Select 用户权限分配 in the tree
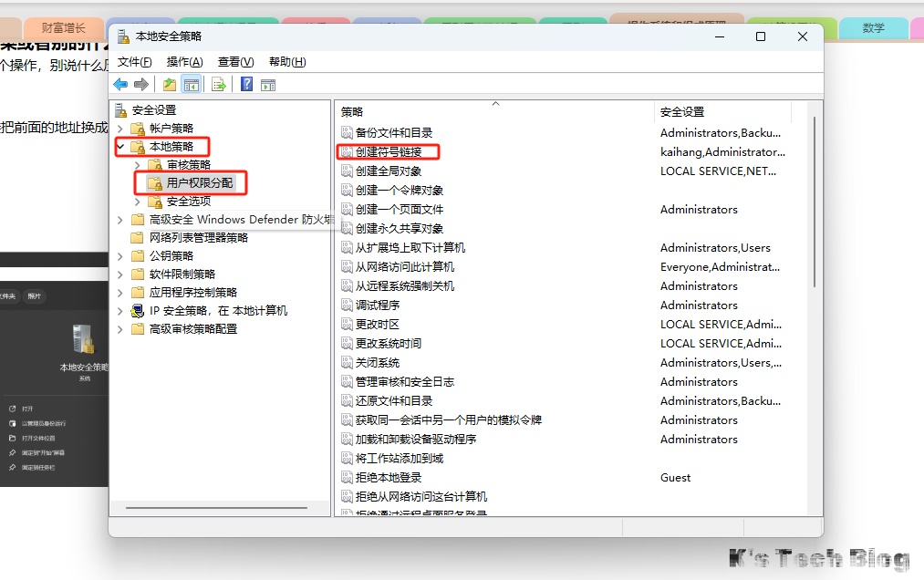Screen dimensions: 924x580 coord(199,183)
